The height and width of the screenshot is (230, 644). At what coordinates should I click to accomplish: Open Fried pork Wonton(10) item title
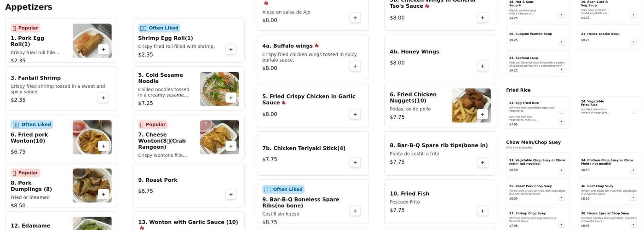point(29,138)
